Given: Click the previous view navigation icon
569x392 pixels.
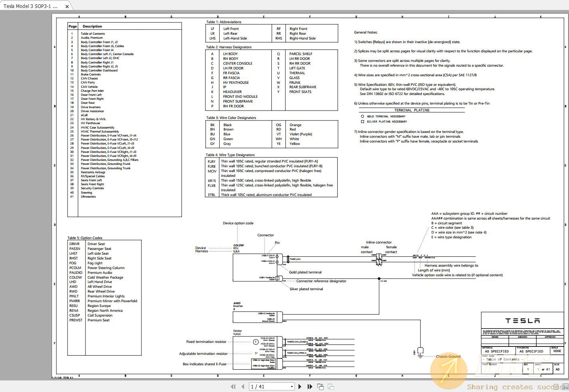Looking at the screenshot, I should tap(320, 386).
